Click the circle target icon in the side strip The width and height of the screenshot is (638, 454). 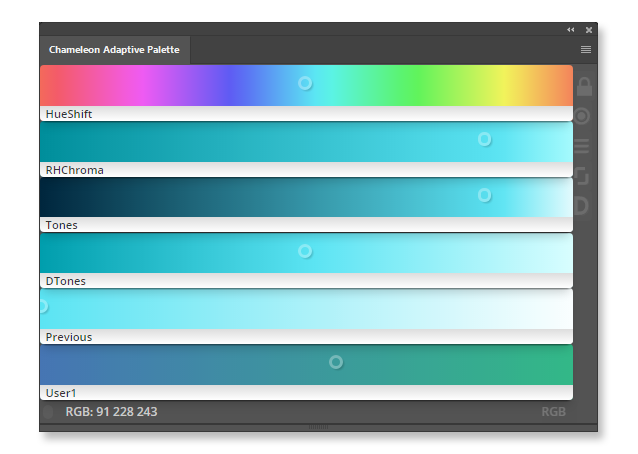click(x=582, y=116)
